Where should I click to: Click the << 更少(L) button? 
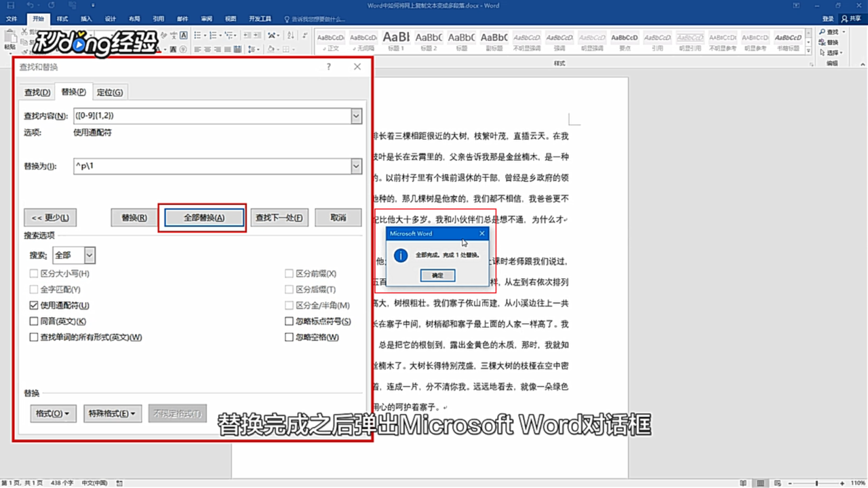pos(50,218)
